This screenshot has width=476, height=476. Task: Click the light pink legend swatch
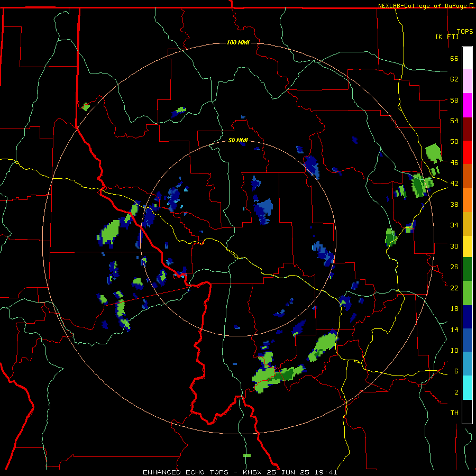coord(467,81)
